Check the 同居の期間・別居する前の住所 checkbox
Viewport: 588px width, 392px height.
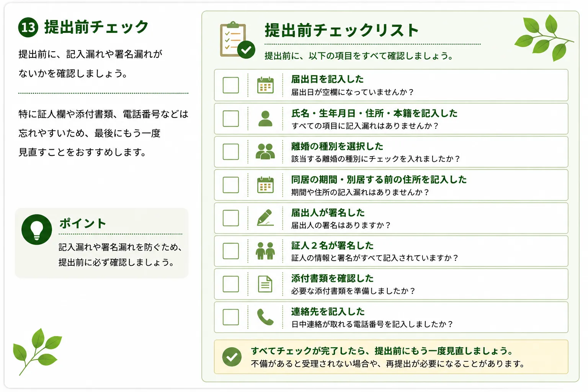pyautogui.click(x=231, y=185)
